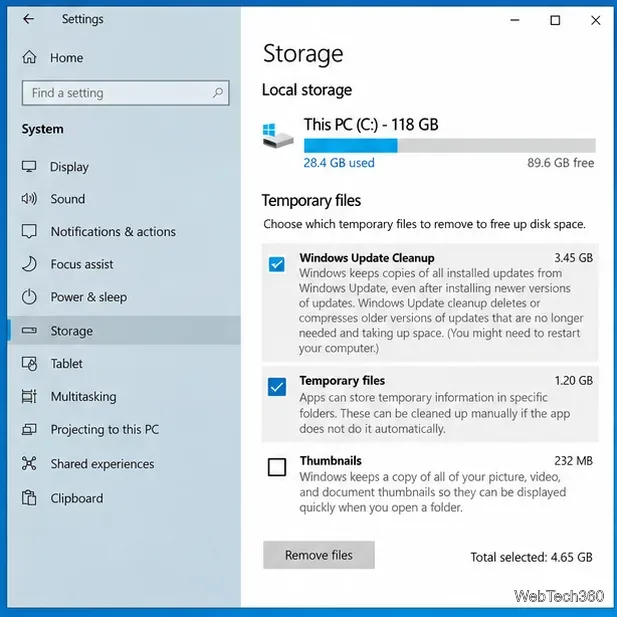Viewport: 617px width, 617px height.
Task: Click the back arrow icon in Settings
Action: click(x=28, y=18)
